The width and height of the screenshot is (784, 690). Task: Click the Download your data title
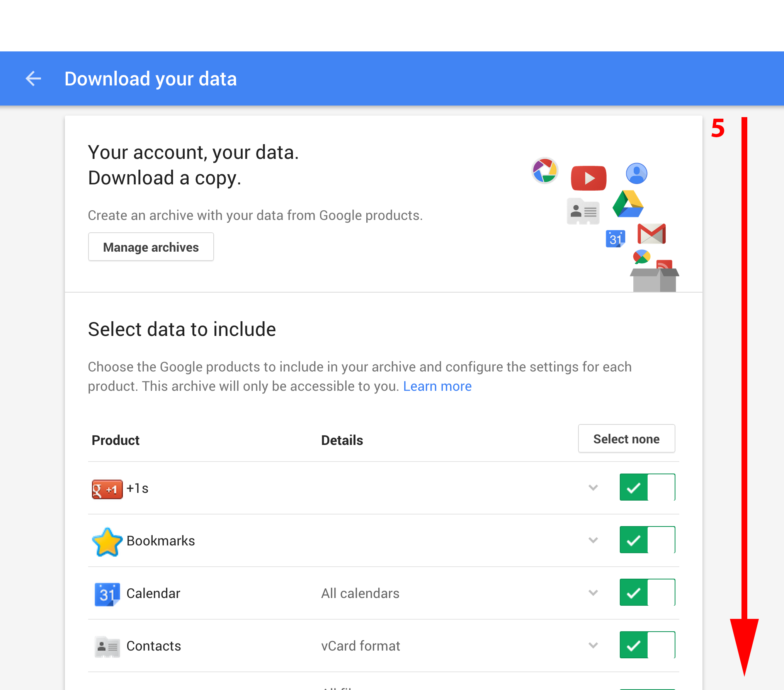pyautogui.click(x=150, y=79)
